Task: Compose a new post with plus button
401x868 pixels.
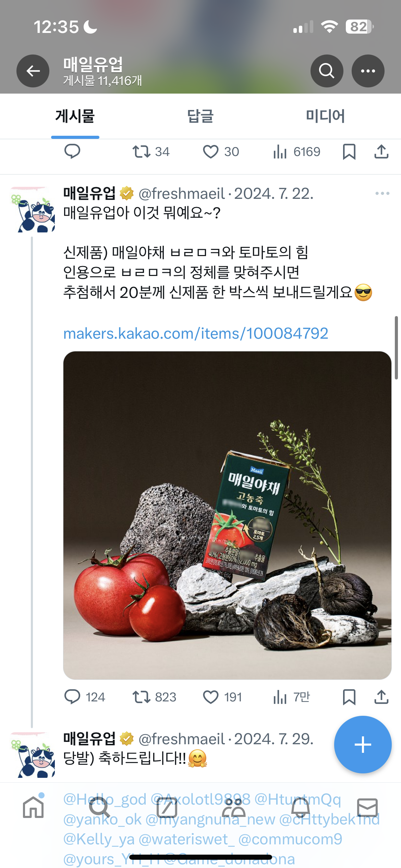Action: pyautogui.click(x=363, y=745)
